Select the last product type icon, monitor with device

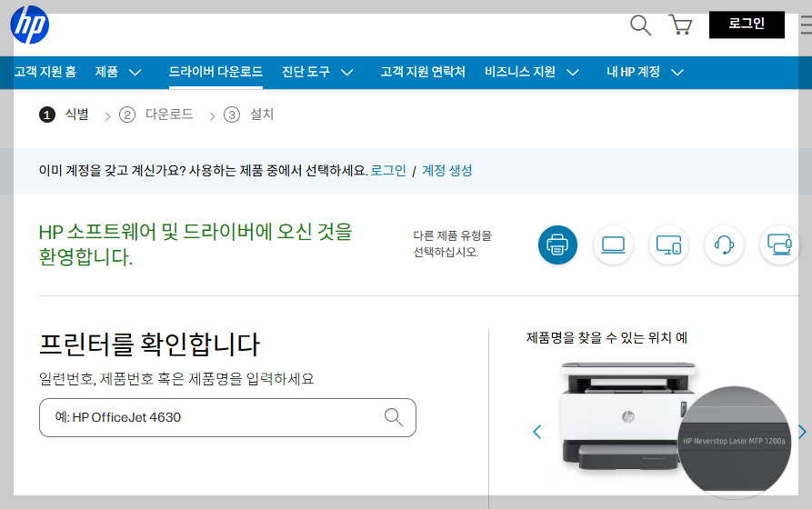(x=779, y=245)
